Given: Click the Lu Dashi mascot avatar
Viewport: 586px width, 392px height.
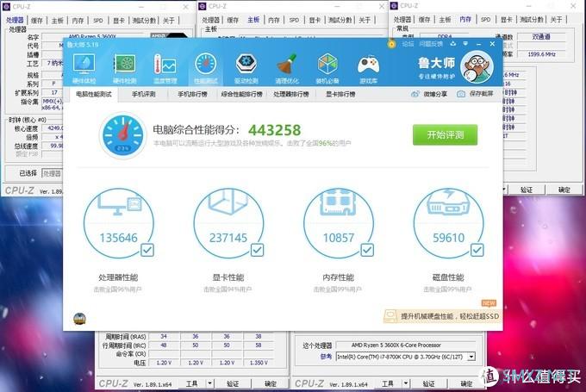Looking at the screenshot, I should click(477, 67).
